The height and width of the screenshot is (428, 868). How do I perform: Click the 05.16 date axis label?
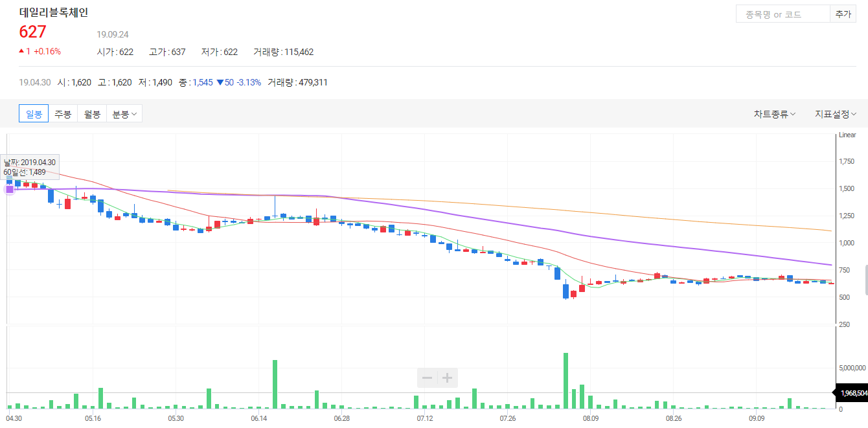[93, 419]
